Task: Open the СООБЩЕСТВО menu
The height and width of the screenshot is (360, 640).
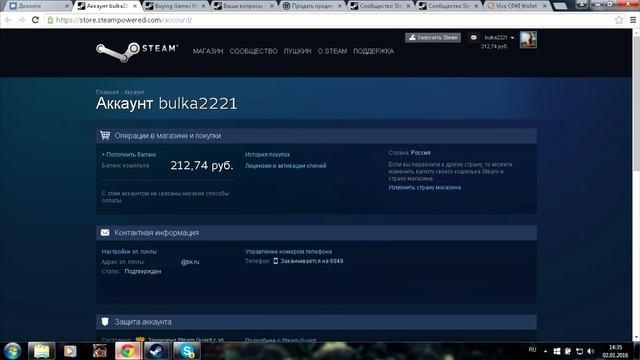Action: (253, 51)
